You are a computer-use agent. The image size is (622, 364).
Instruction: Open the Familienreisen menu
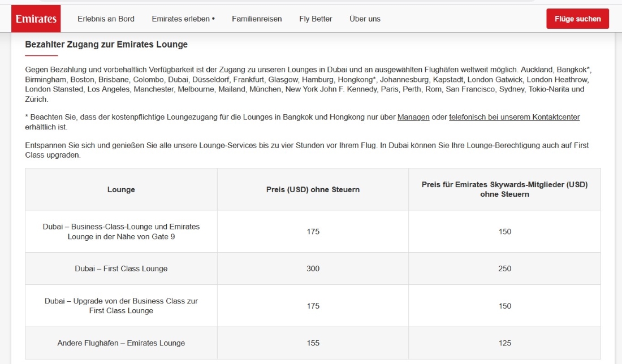(257, 19)
